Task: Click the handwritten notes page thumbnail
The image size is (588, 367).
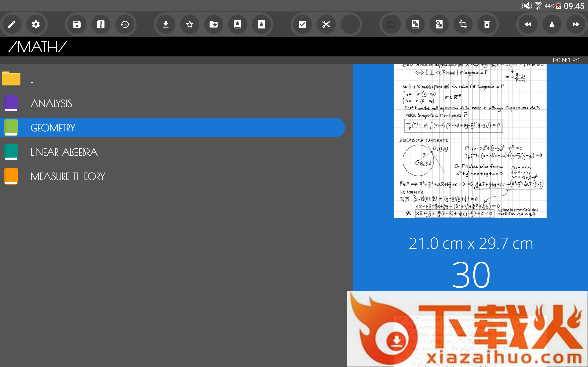Action: 470,141
